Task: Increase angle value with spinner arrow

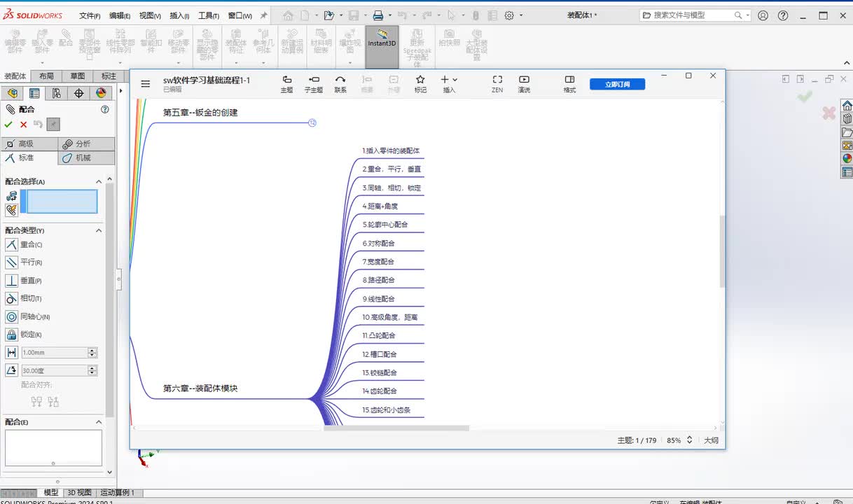Action: point(92,367)
